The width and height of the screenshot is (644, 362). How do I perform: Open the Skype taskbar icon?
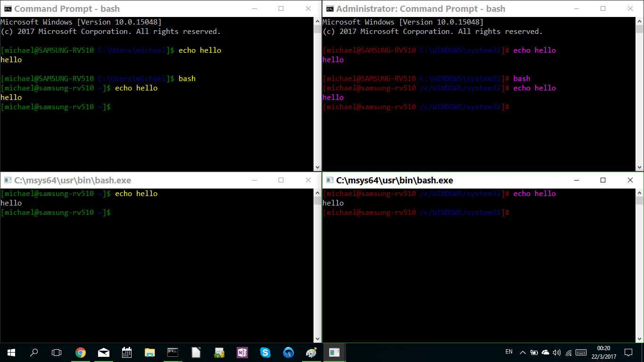[265, 353]
